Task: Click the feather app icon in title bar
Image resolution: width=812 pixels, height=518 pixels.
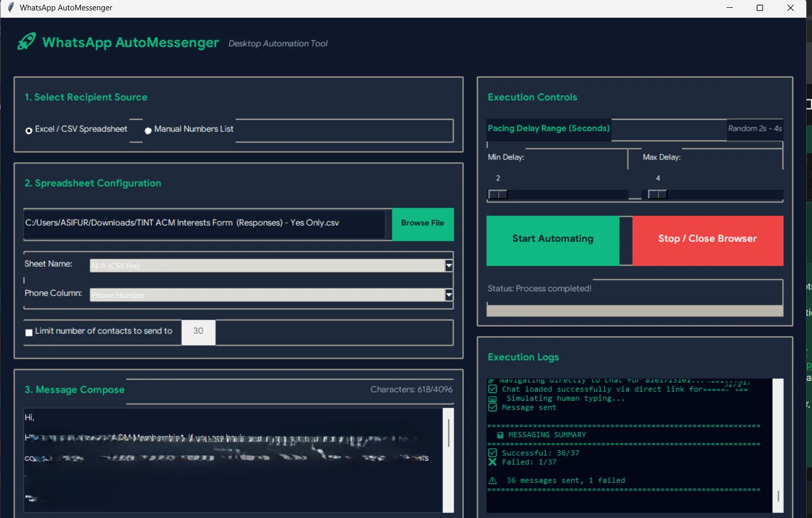Action: click(x=10, y=7)
